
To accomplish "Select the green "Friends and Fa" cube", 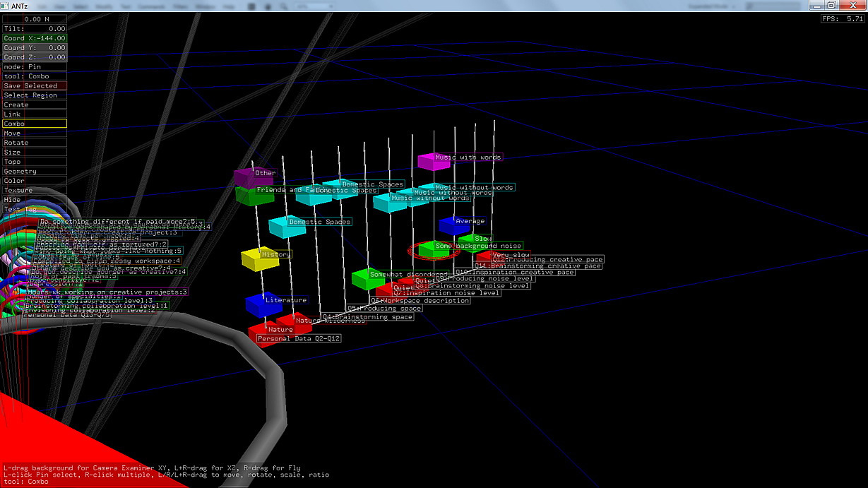I will click(252, 194).
